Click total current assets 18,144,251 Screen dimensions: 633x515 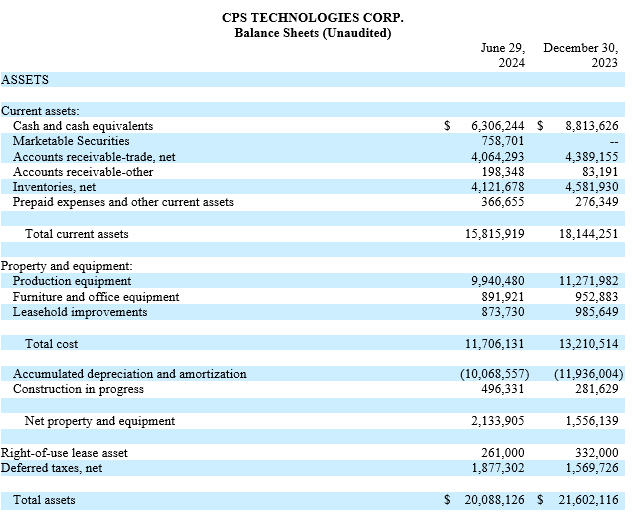[589, 234]
